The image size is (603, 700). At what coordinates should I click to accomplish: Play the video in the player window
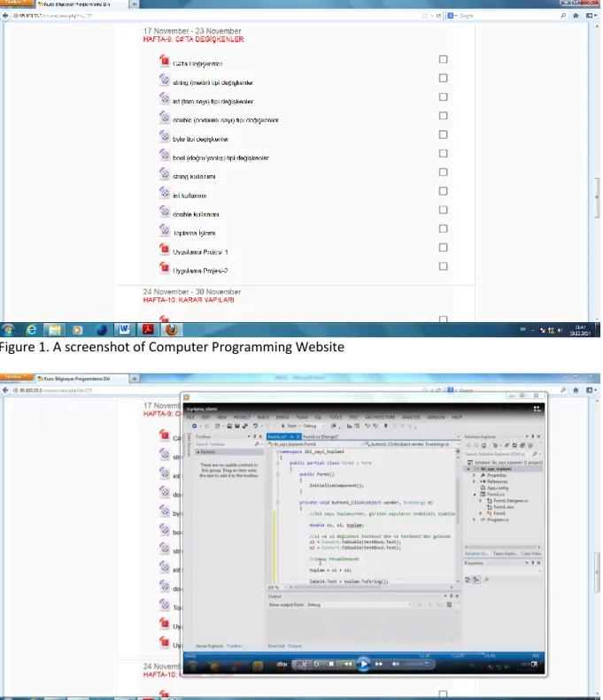tap(364, 665)
